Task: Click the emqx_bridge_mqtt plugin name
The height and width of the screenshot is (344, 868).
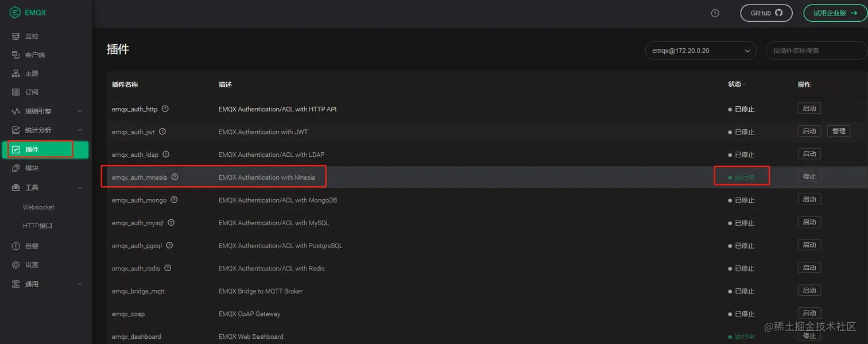Action: pyautogui.click(x=138, y=291)
